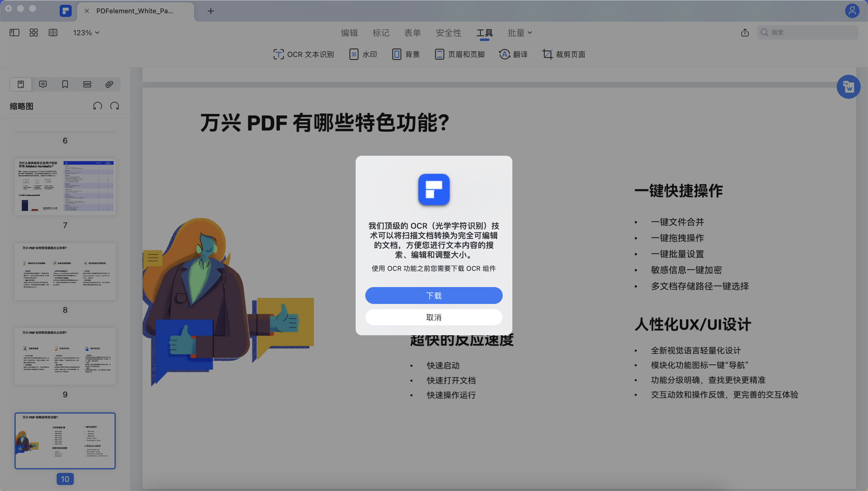Image resolution: width=868 pixels, height=491 pixels.
Task: Select page 8 thumbnail
Action: click(x=65, y=271)
